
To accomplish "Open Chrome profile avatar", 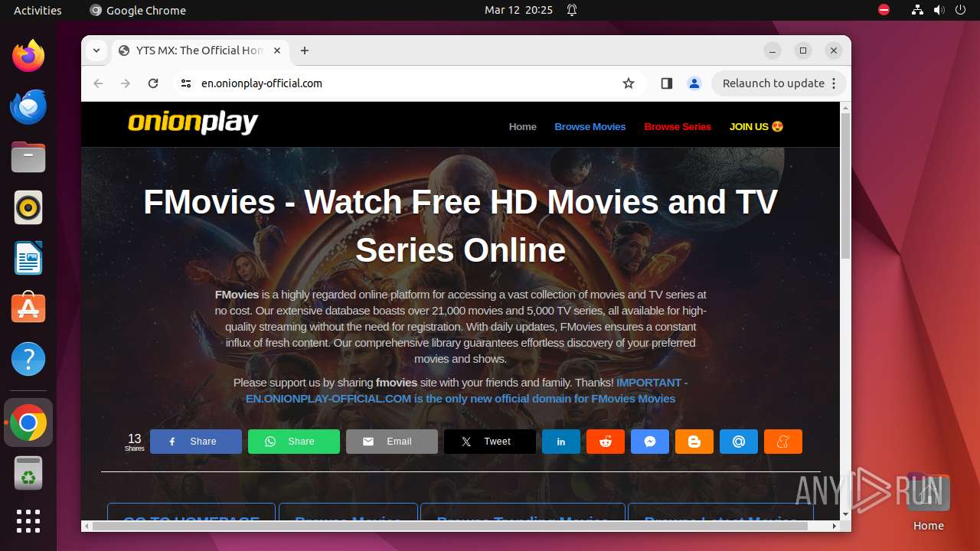I will coord(694,83).
